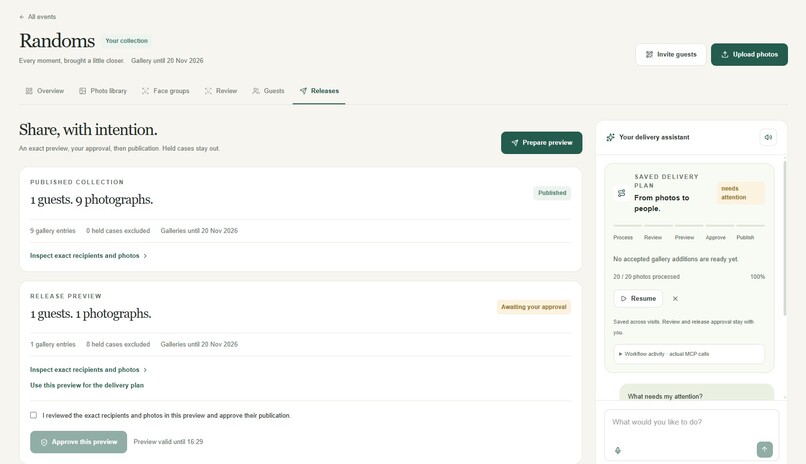Select the Review tab
The height and width of the screenshot is (464, 806).
click(x=221, y=91)
